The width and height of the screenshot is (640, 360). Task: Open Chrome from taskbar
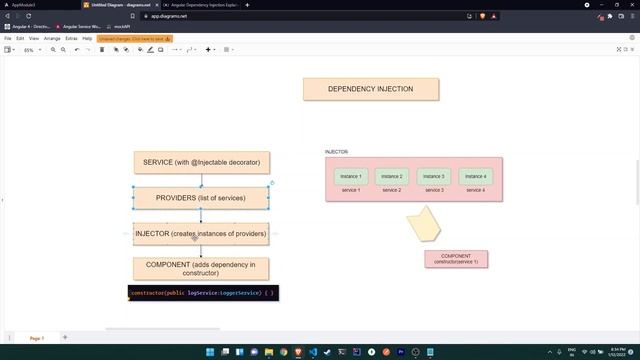[x=284, y=352]
